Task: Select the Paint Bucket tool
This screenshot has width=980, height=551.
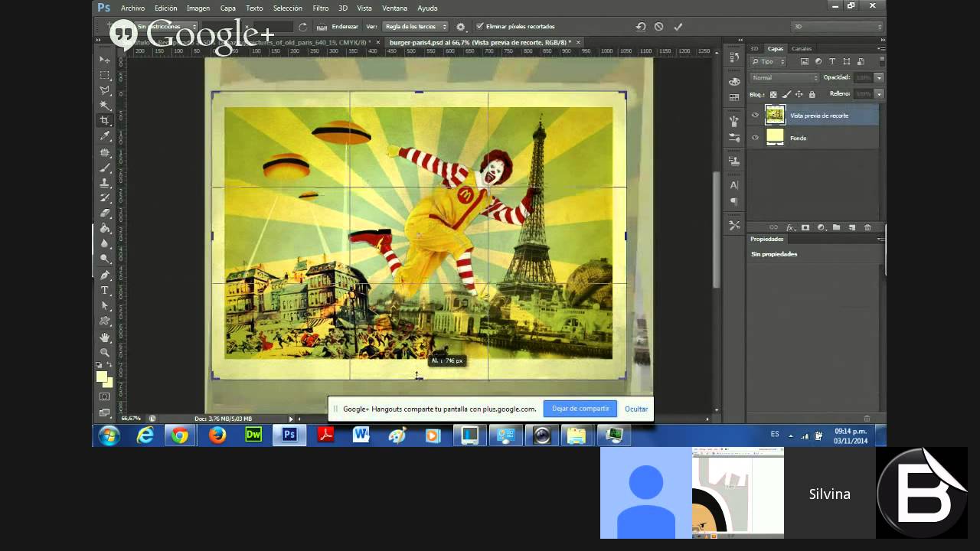Action: tap(105, 228)
